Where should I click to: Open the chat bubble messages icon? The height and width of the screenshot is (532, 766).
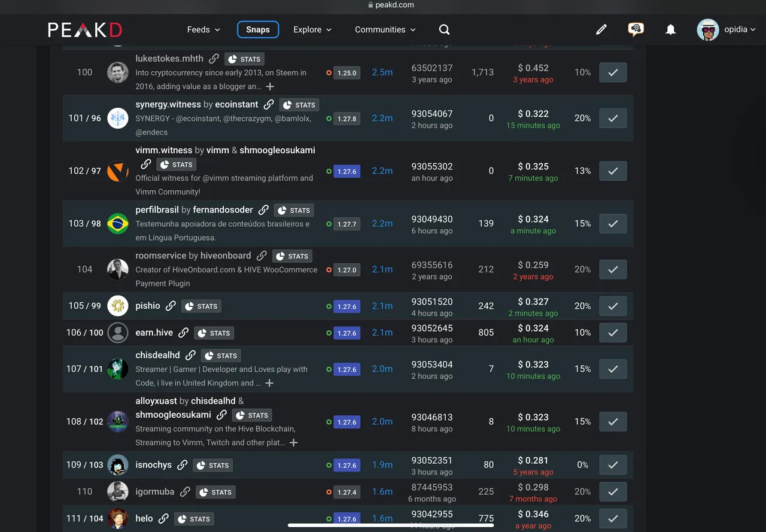(x=636, y=29)
